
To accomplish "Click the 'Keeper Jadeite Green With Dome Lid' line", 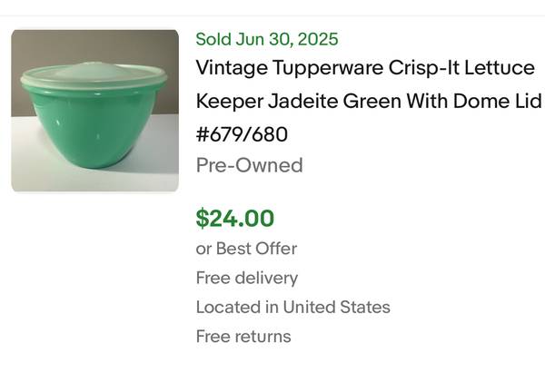I will pos(369,102).
